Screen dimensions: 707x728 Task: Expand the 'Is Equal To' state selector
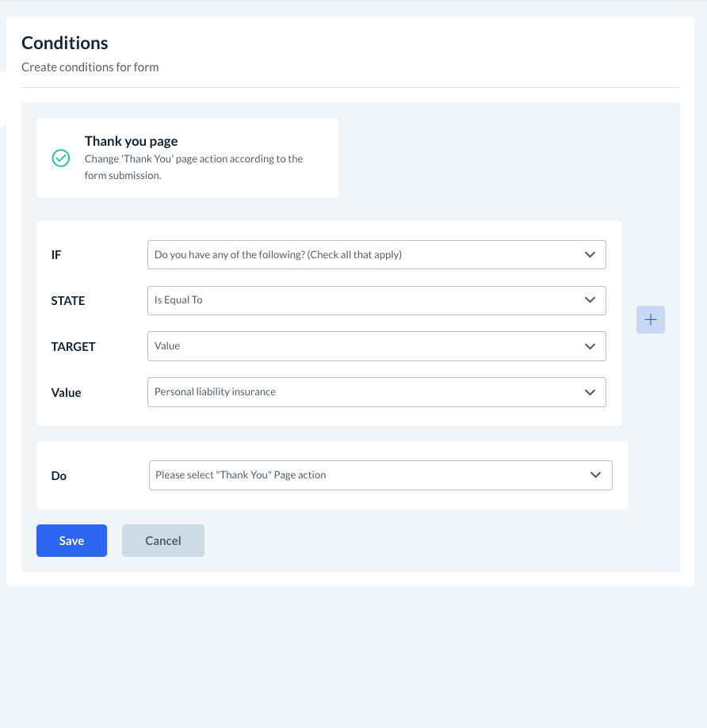365,300
